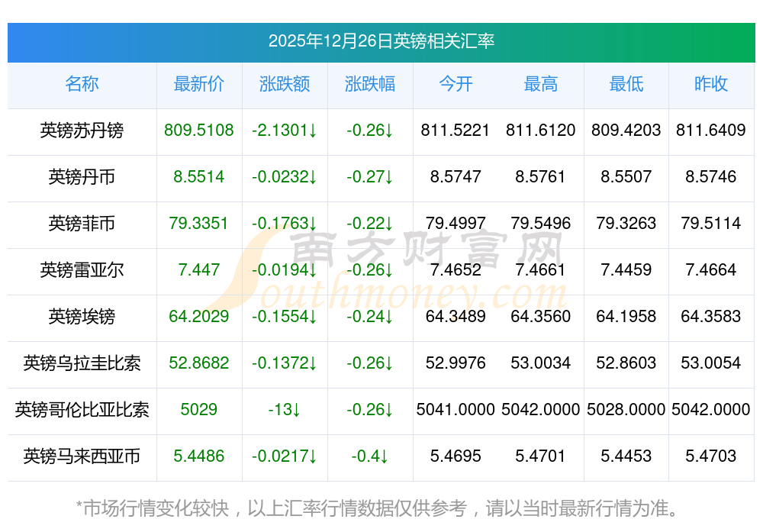Click previous close 79.5114

point(711,223)
